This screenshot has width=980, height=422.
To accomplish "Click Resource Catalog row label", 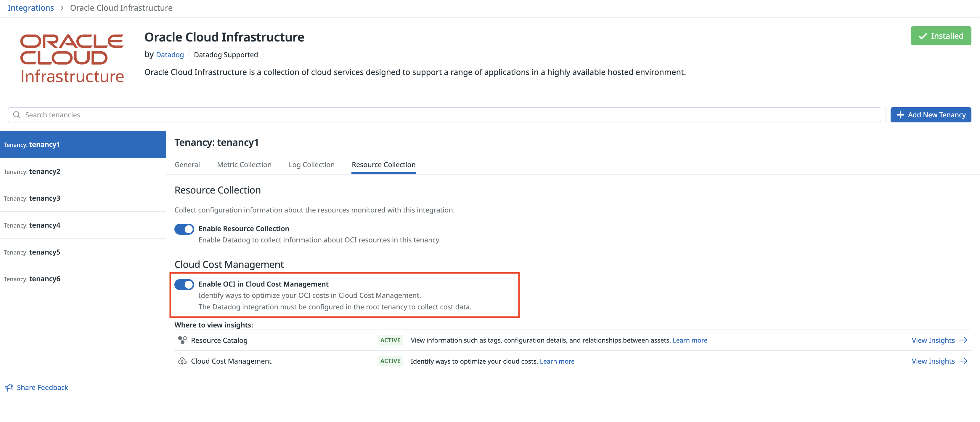I will pyautogui.click(x=219, y=340).
